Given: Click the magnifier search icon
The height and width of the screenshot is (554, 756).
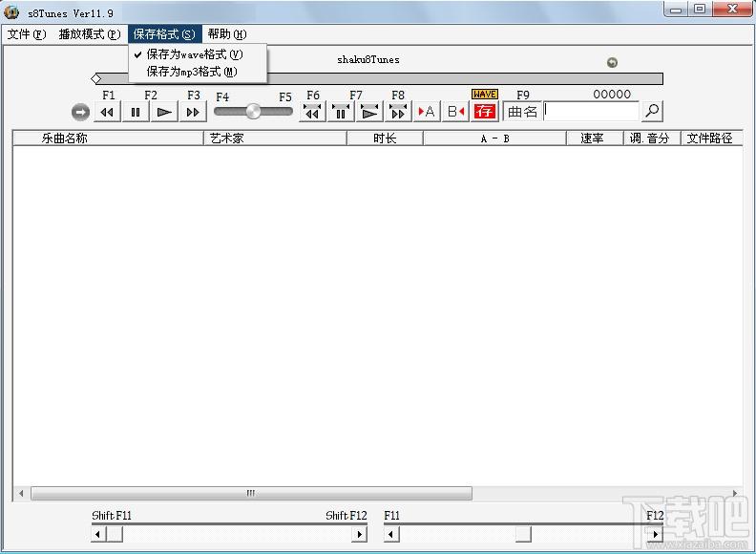Looking at the screenshot, I should pos(652,111).
